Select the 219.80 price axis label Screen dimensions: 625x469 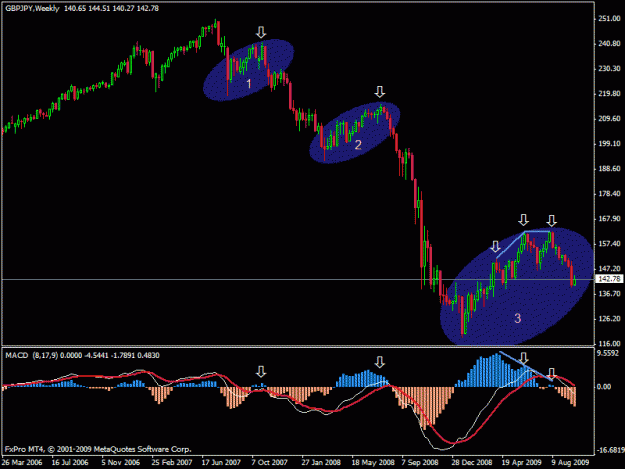[609, 94]
